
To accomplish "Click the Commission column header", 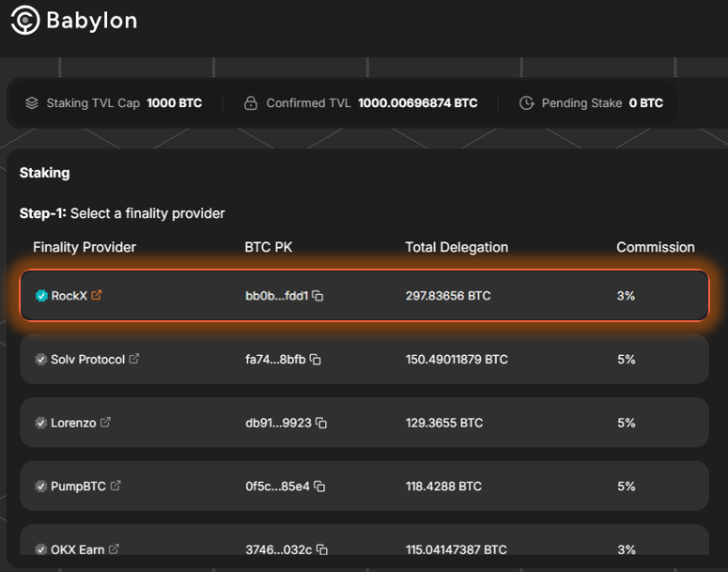I will pos(656,247).
